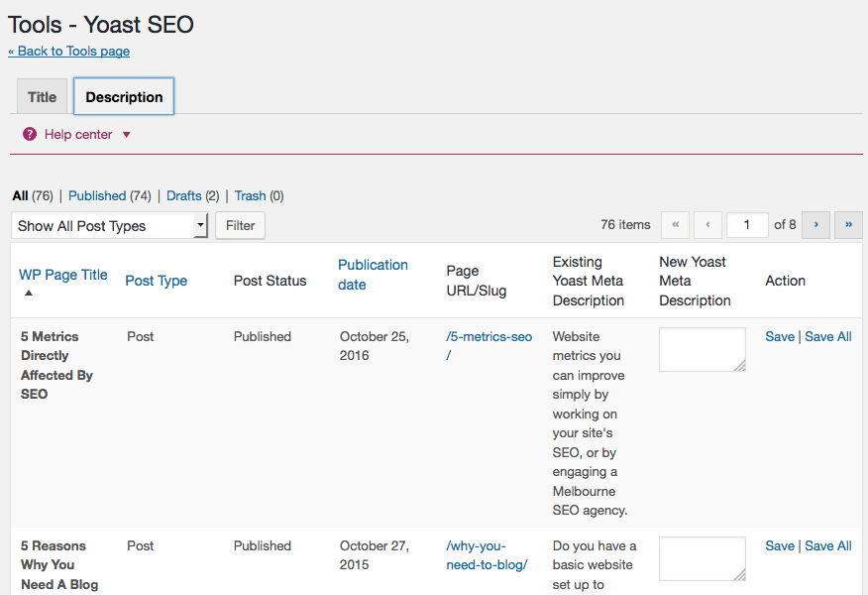Click the 'Tools - Yoast SEO' page heading
Image resolution: width=868 pixels, height=595 pixels.
[x=101, y=25]
